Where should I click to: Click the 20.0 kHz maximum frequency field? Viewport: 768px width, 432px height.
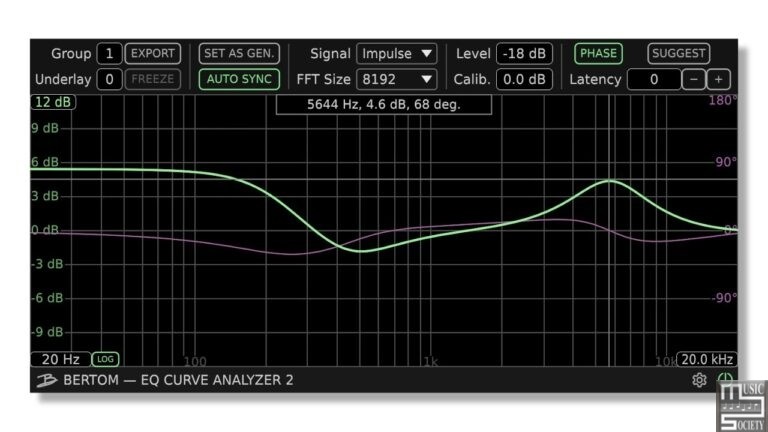click(707, 359)
